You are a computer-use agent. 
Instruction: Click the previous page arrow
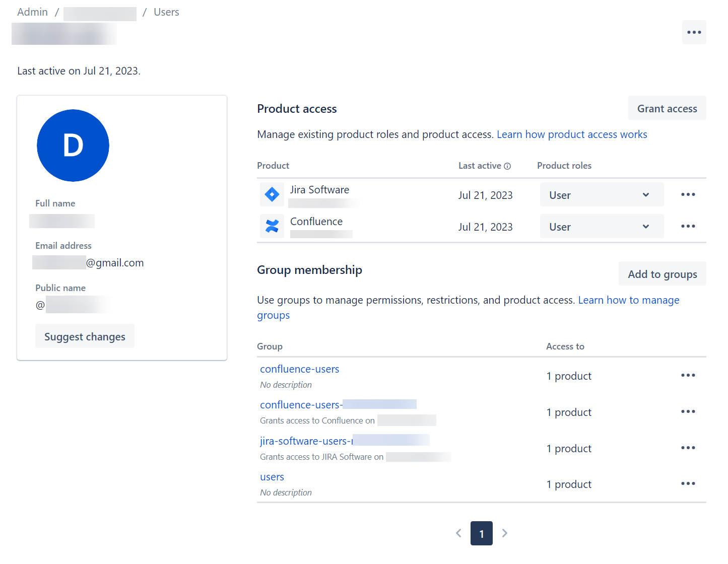point(458,533)
